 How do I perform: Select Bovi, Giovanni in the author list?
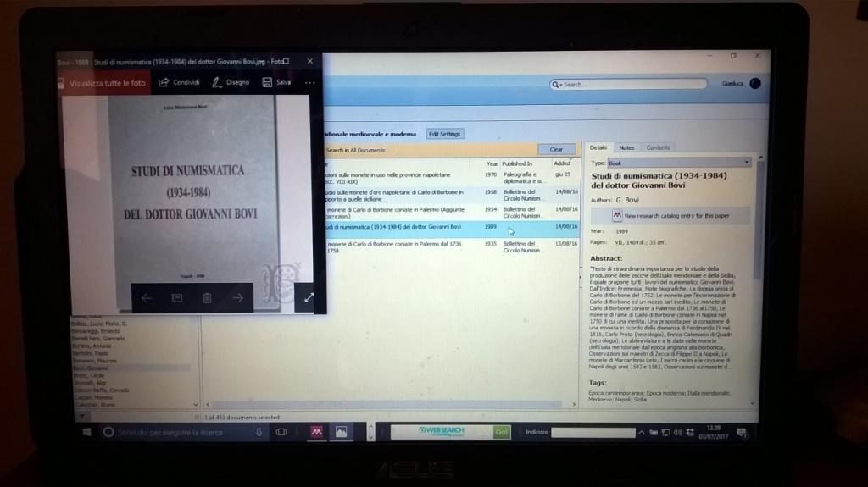[91, 368]
